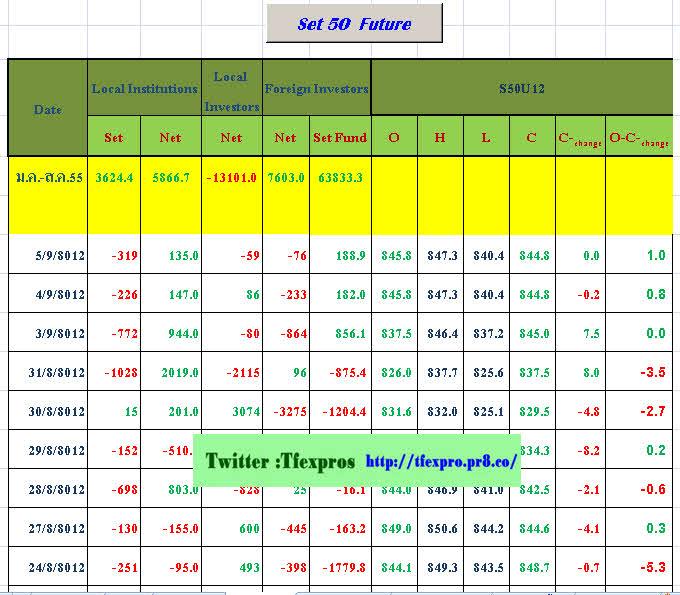The image size is (680, 595).
Task: Open the tfexpro.pr8.co hyperlink
Action: click(x=441, y=462)
